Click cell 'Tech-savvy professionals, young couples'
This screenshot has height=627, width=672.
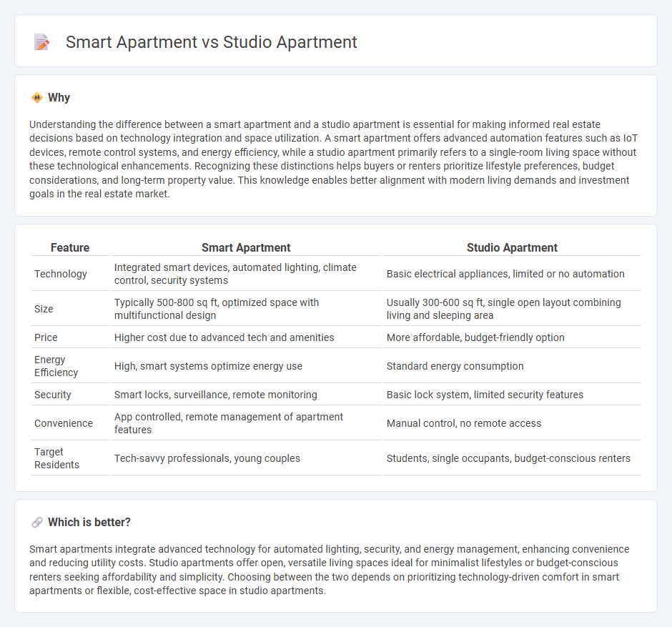tap(246, 458)
